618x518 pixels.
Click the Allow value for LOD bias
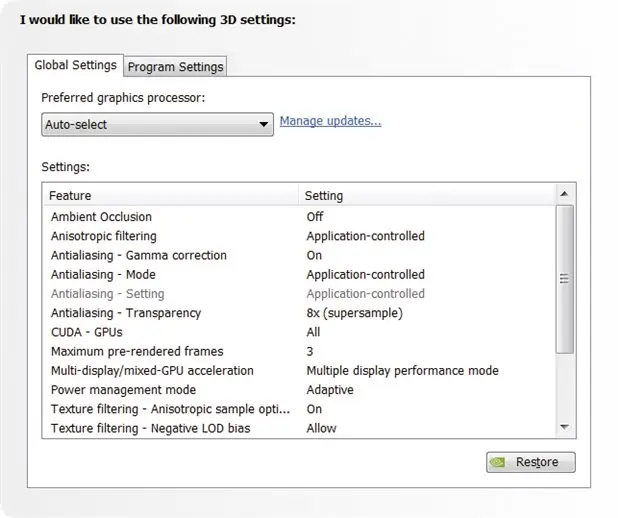(322, 428)
